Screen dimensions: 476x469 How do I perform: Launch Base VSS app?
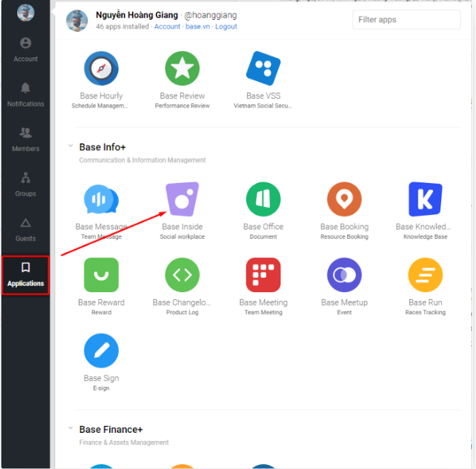pos(263,68)
